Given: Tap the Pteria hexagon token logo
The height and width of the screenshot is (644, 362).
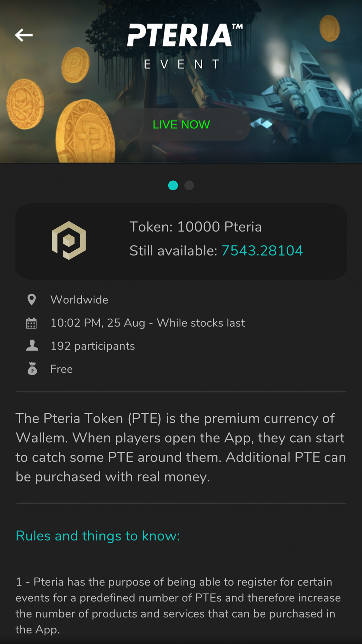Looking at the screenshot, I should click(x=69, y=240).
